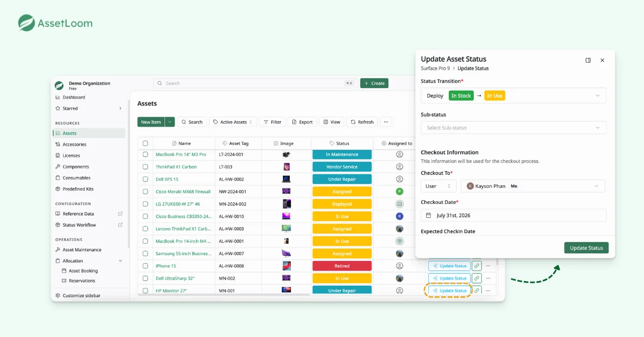Click the Filter toolbar button
Viewport: 644px width, 337px height.
272,122
